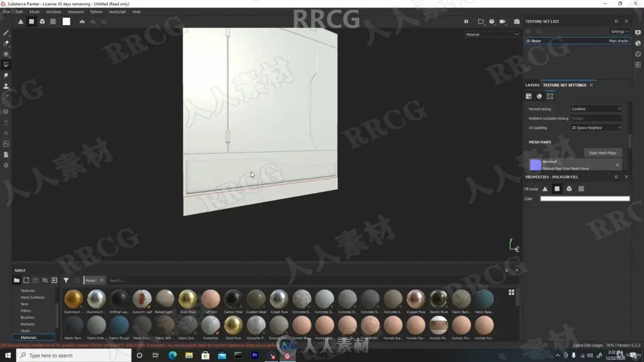Choose UV chunk fill in the top toolbar
The height and width of the screenshot is (362, 644).
[53, 22]
